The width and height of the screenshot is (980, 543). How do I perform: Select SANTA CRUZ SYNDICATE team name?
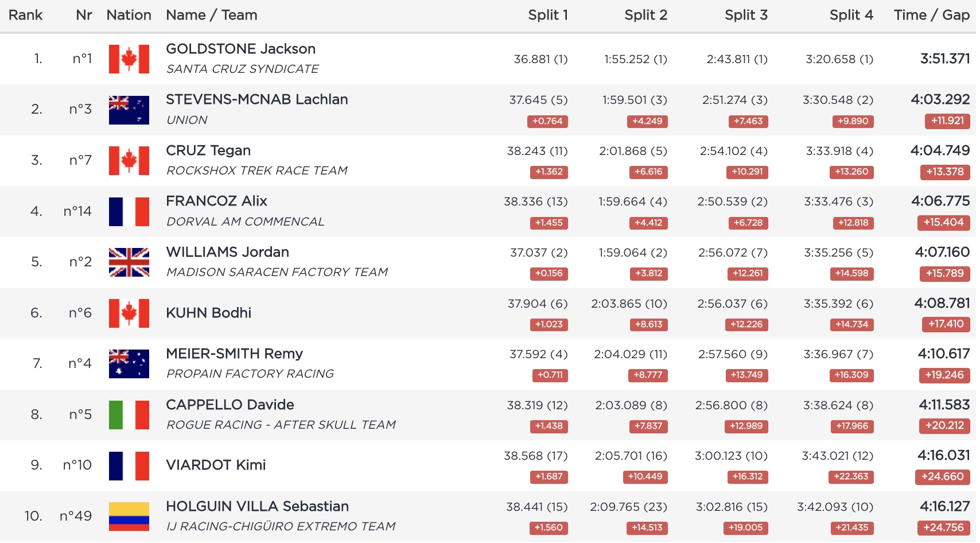242,69
